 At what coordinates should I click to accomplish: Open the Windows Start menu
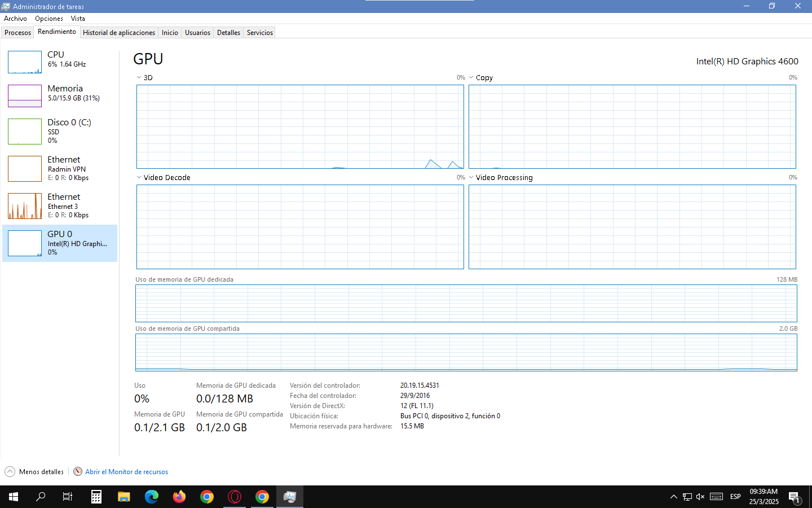pyautogui.click(x=14, y=497)
